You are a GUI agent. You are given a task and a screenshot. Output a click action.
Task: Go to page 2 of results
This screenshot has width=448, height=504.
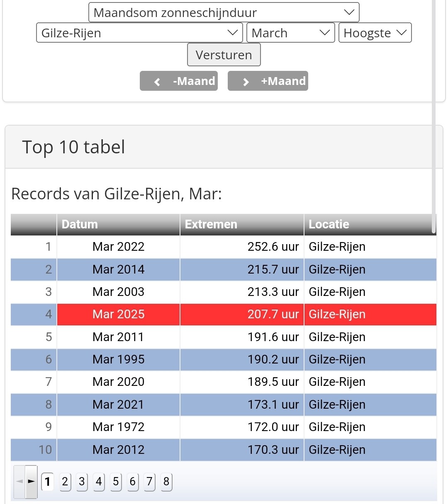tap(65, 482)
